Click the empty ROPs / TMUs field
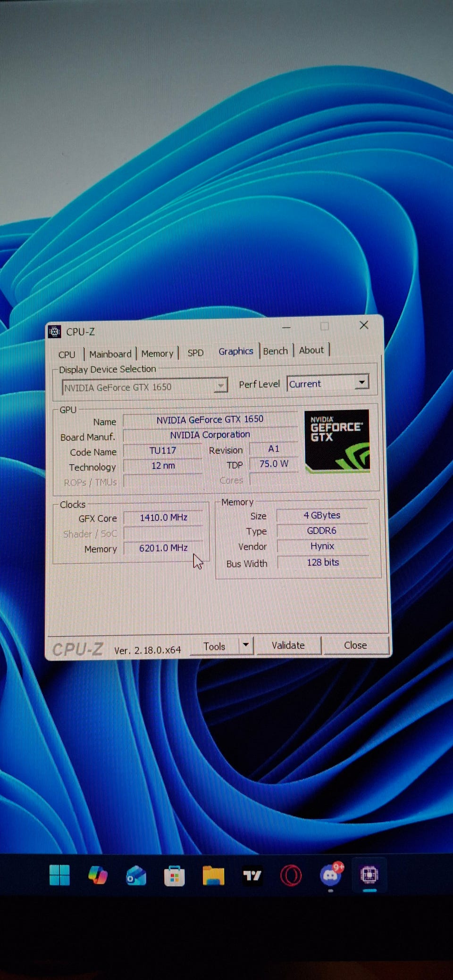Screen dimensions: 453x980 point(163,481)
